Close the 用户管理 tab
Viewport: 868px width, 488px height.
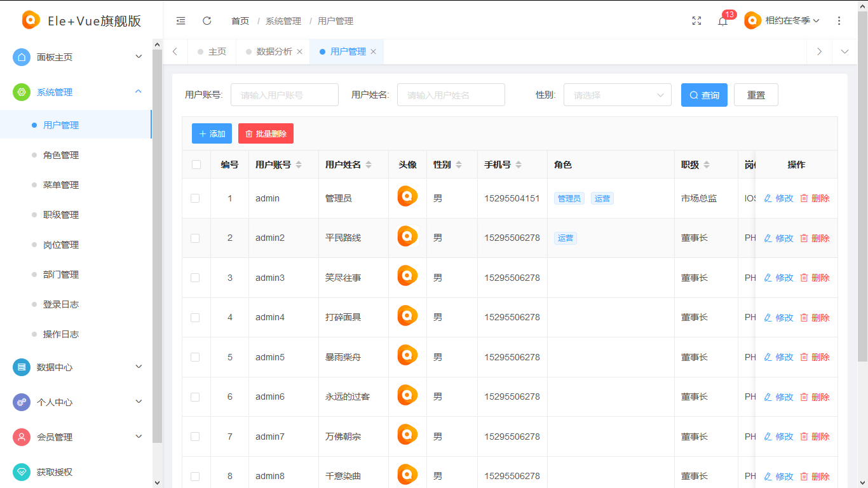[374, 51]
